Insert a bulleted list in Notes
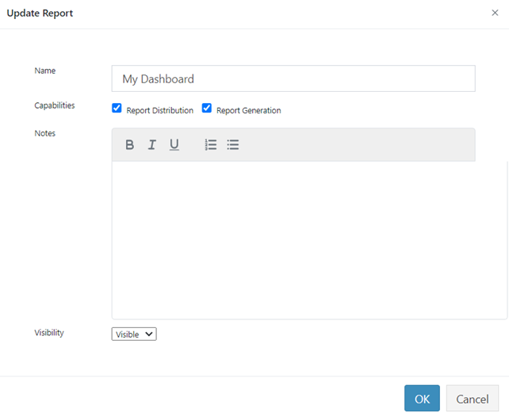Screen dimensions: 513x420 pyautogui.click(x=233, y=145)
